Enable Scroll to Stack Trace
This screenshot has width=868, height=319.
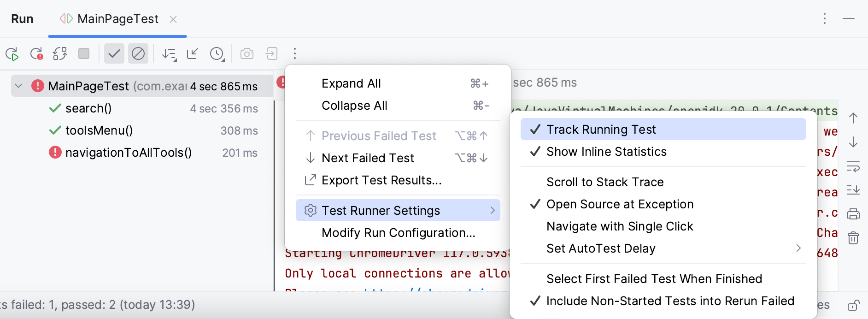tap(663, 182)
